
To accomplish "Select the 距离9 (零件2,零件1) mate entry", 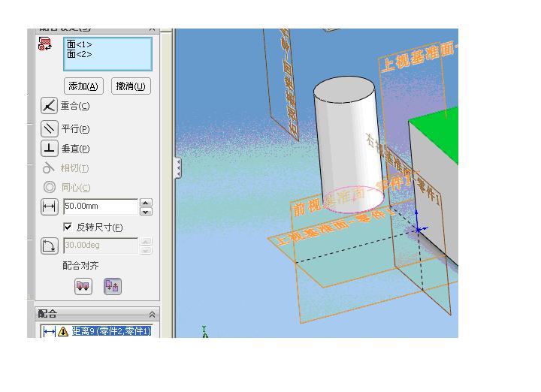I will (111, 331).
